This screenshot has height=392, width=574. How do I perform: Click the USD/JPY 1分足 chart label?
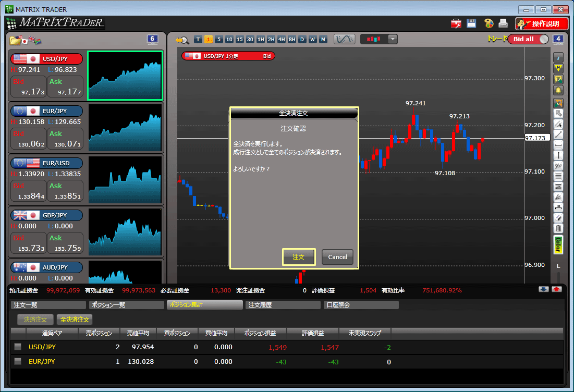pos(228,56)
